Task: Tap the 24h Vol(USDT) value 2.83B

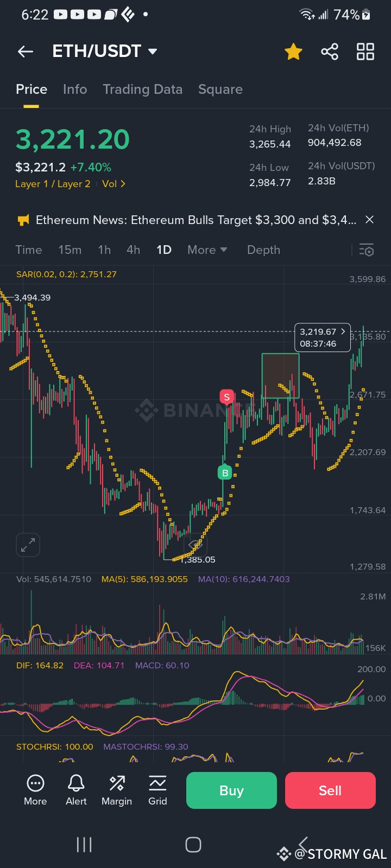Action: pos(321,181)
